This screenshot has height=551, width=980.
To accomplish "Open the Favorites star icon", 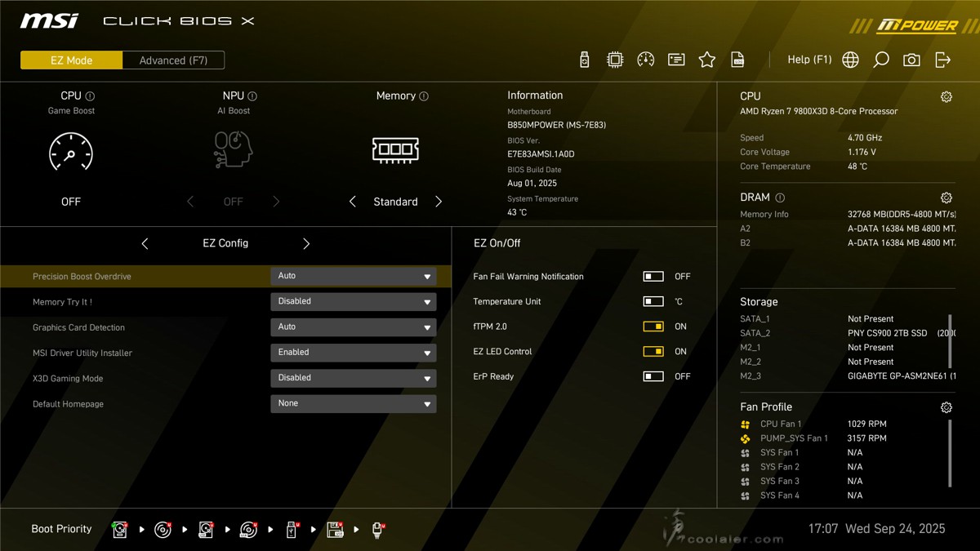I will (x=707, y=60).
